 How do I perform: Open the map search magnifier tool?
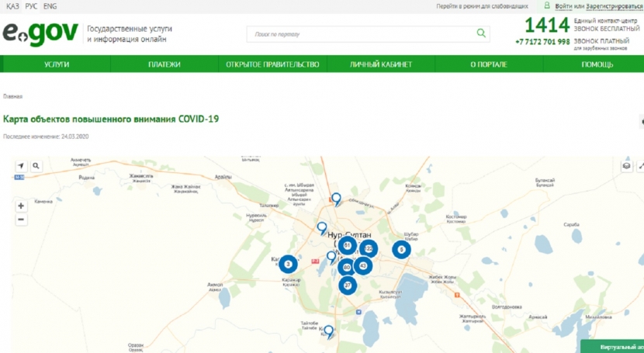pyautogui.click(x=36, y=166)
